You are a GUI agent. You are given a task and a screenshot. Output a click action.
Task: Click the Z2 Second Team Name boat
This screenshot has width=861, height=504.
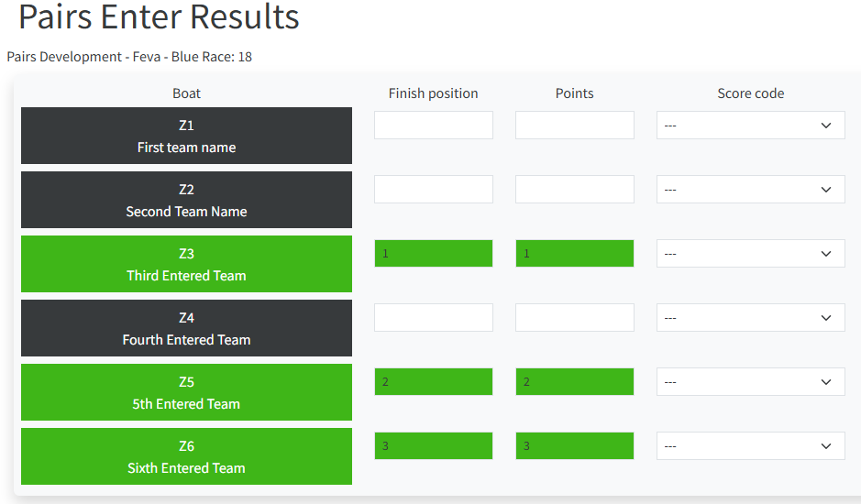pos(186,200)
